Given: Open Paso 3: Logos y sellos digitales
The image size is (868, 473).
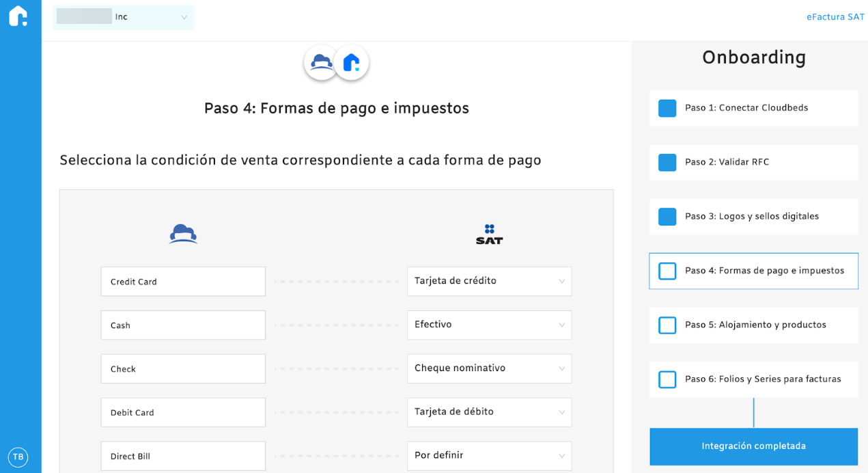Looking at the screenshot, I should point(751,217).
